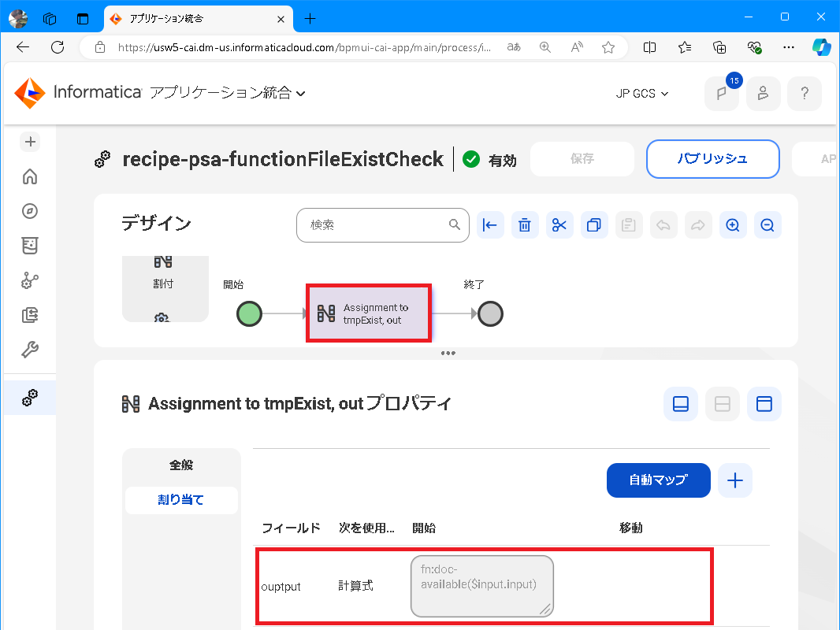
Task: Open the 全般 tab
Action: (181, 465)
